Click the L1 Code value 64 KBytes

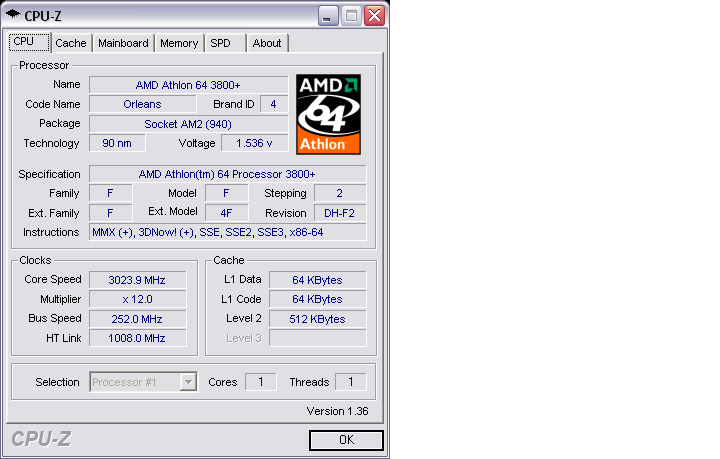tap(317, 299)
